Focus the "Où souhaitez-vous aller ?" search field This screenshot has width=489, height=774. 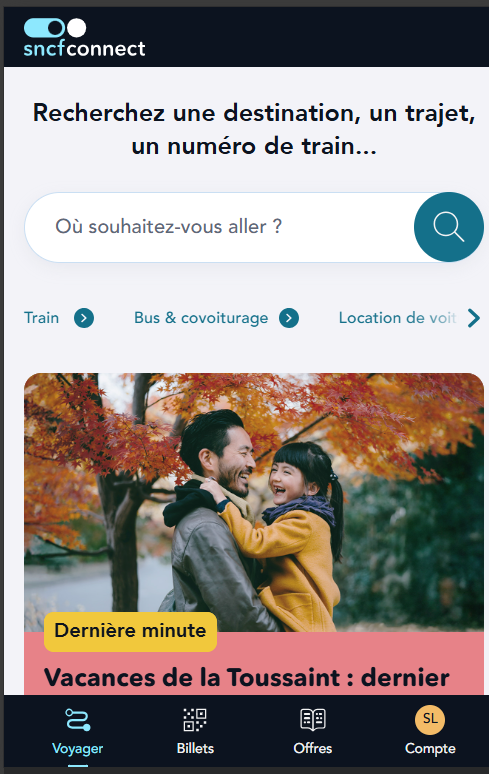tap(220, 227)
